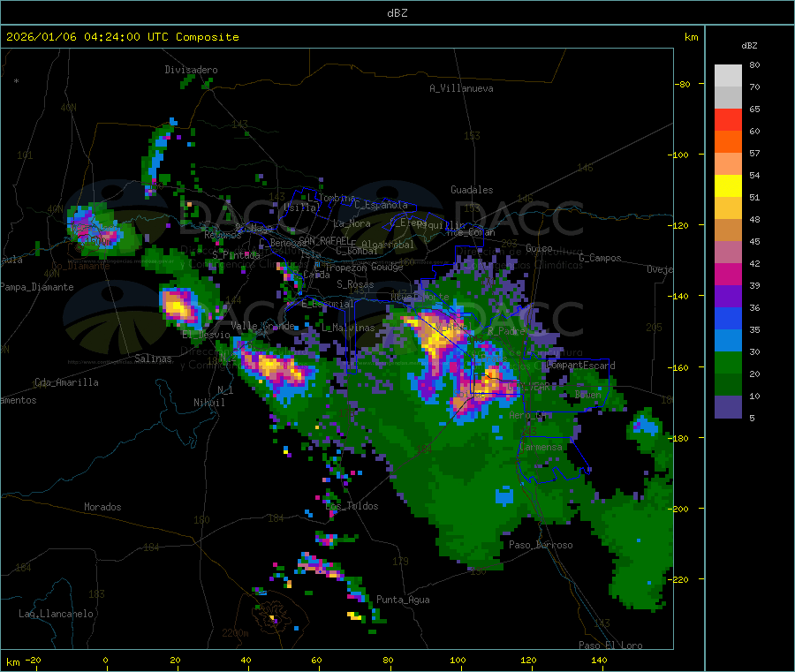Select the slate 10 dBZ legend swatch
This screenshot has width=795, height=672.
[x=728, y=407]
